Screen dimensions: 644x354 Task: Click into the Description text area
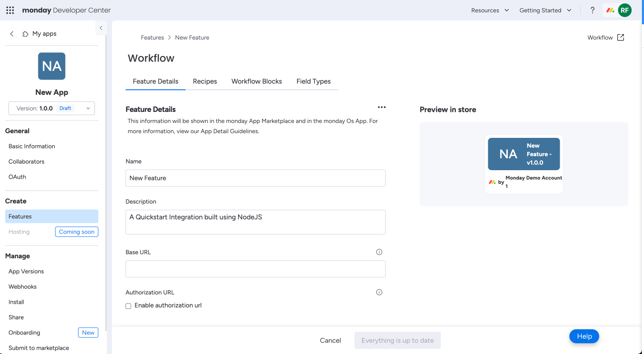(255, 222)
